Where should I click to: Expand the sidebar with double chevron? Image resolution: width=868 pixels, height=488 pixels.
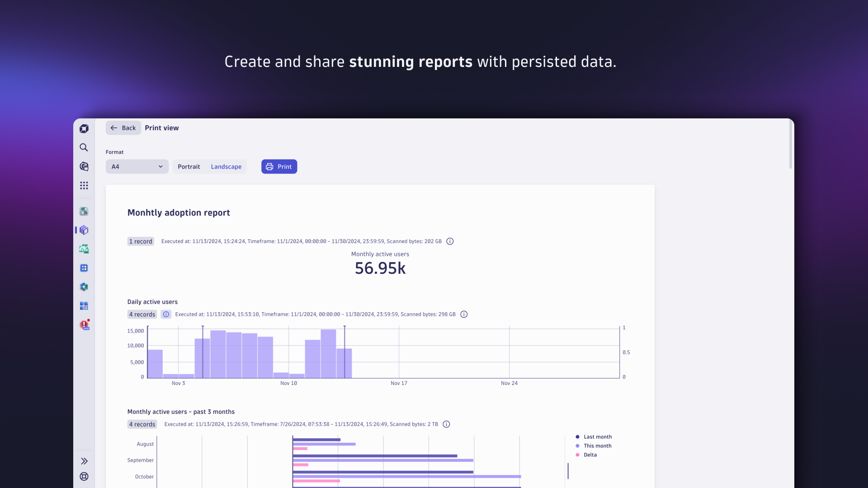coord(84,461)
